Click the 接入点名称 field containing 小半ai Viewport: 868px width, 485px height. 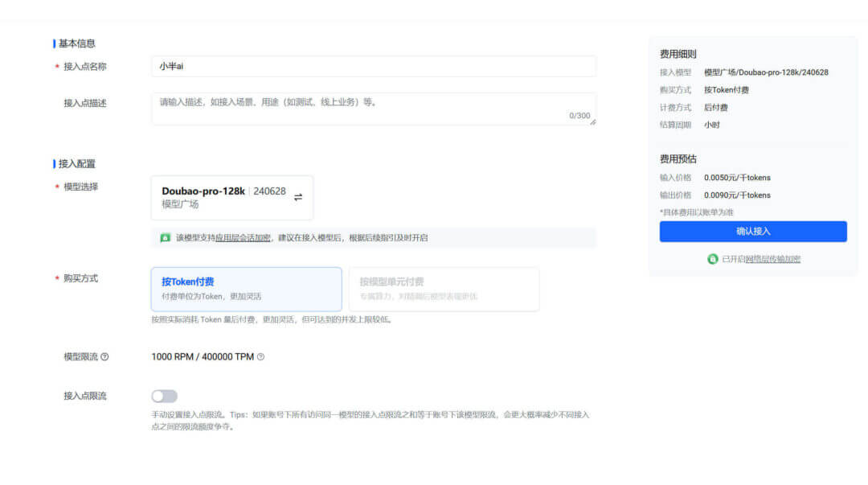click(x=374, y=65)
